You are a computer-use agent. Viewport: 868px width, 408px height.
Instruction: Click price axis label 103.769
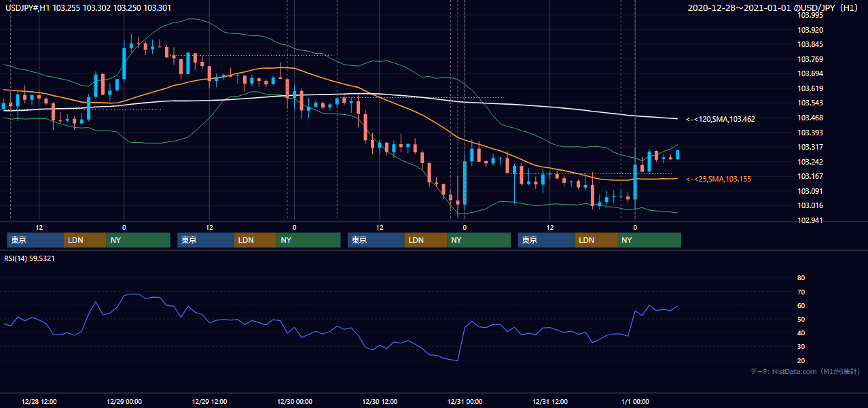point(810,59)
